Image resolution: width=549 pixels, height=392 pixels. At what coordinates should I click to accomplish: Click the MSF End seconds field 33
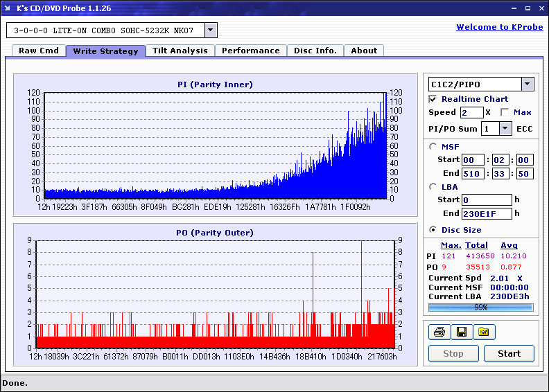pos(500,173)
